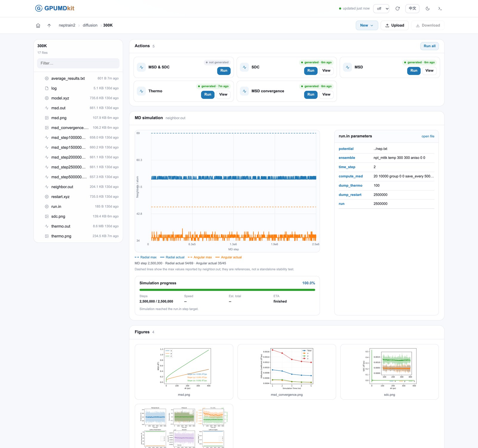Click the log file icon
The image size is (478, 448).
pos(47,88)
